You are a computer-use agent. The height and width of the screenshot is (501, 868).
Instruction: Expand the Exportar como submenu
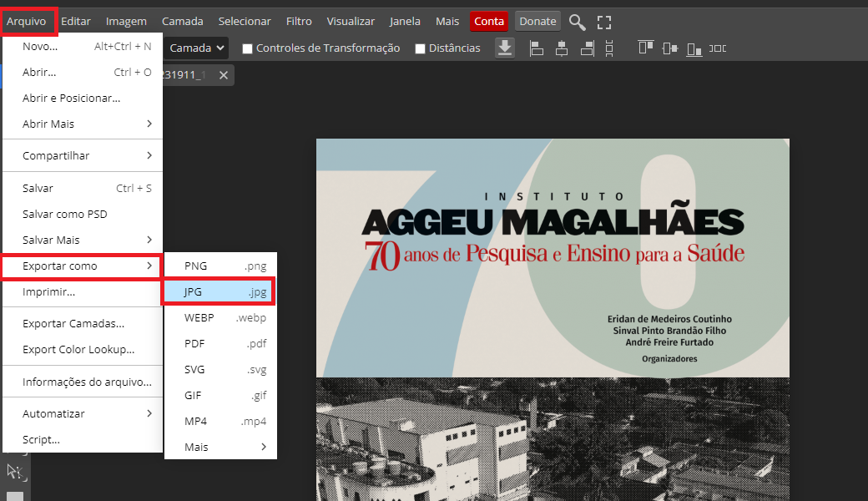point(83,266)
